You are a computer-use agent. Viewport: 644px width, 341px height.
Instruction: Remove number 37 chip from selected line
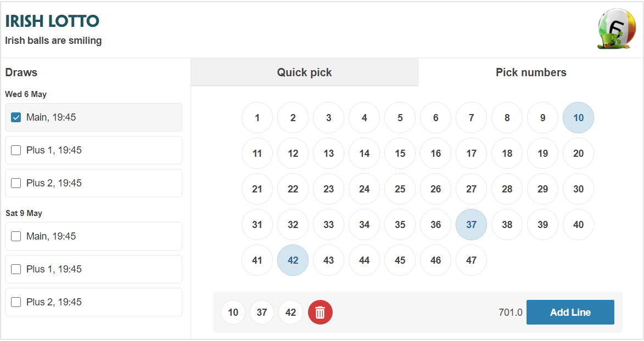click(x=262, y=312)
